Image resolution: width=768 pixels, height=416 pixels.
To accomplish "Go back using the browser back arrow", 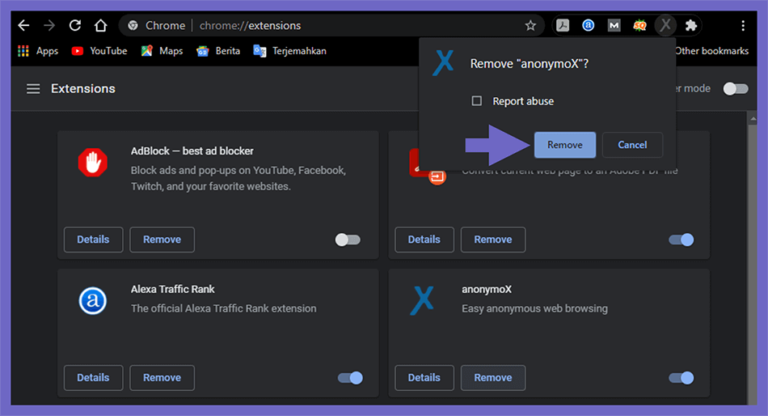I will point(24,25).
